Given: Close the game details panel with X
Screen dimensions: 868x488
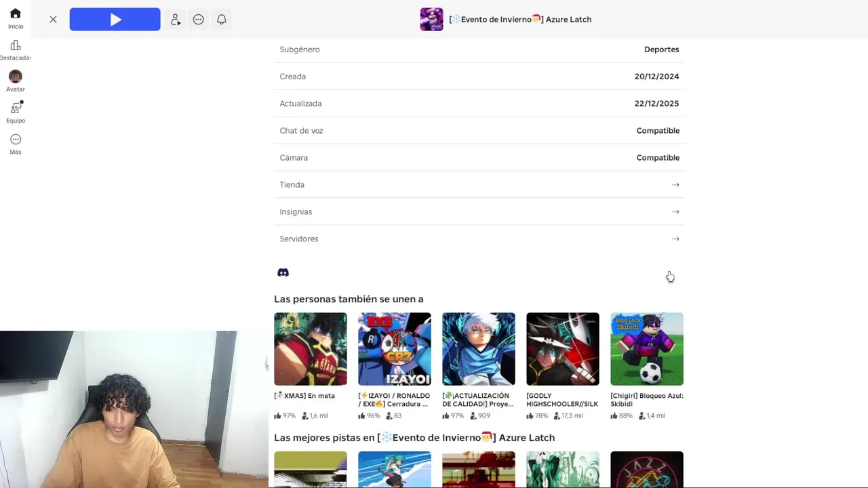Looking at the screenshot, I should click(53, 20).
